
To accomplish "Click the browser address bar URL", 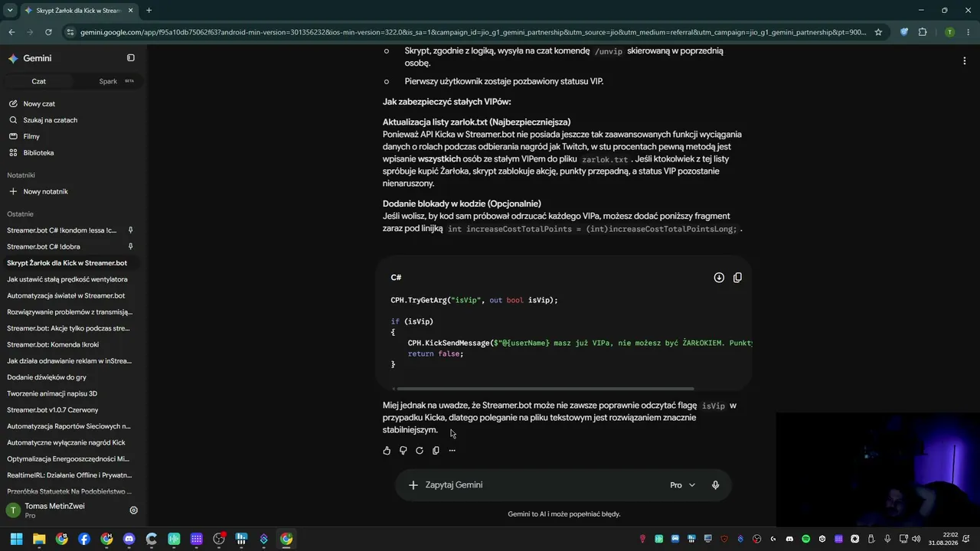I will coord(473,32).
